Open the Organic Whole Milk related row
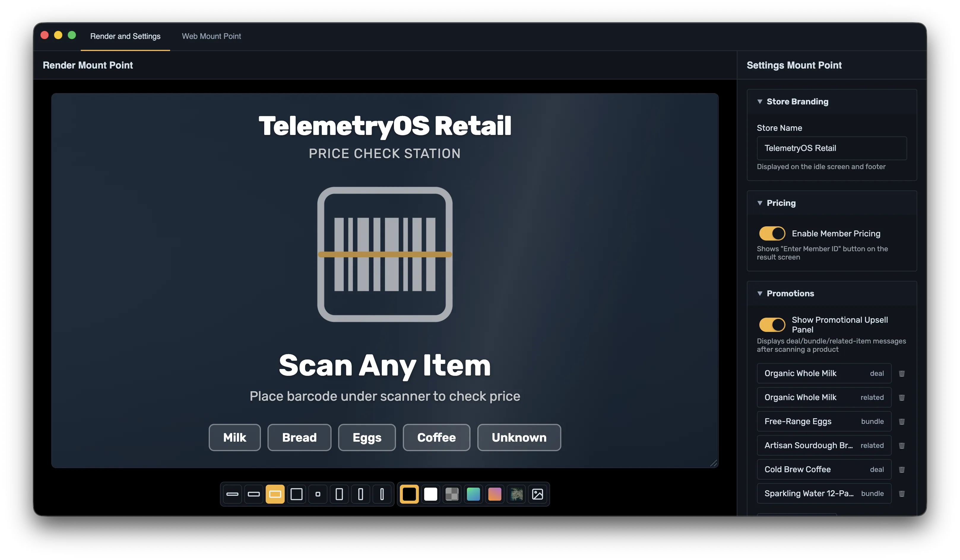Viewport: 960px width, 560px height. click(x=824, y=397)
